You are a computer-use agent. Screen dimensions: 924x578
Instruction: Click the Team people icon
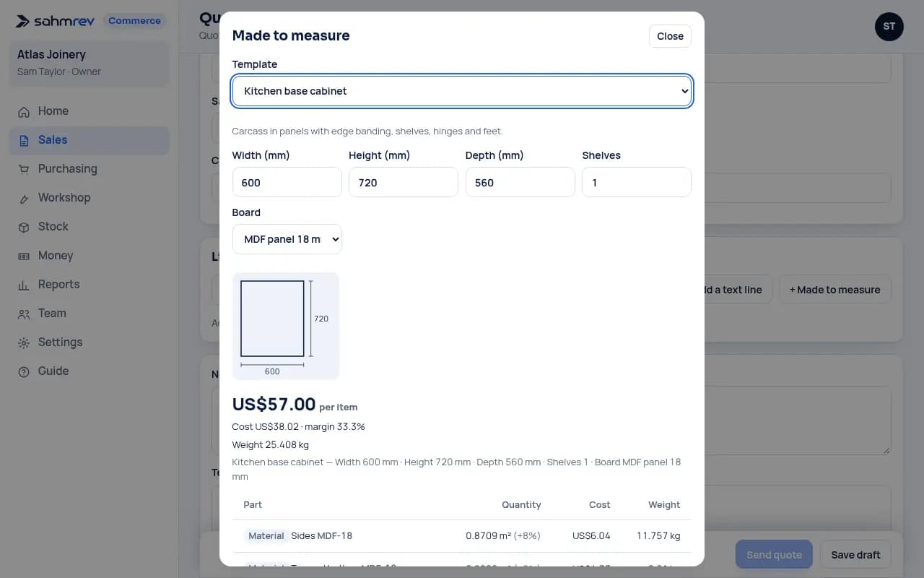24,314
